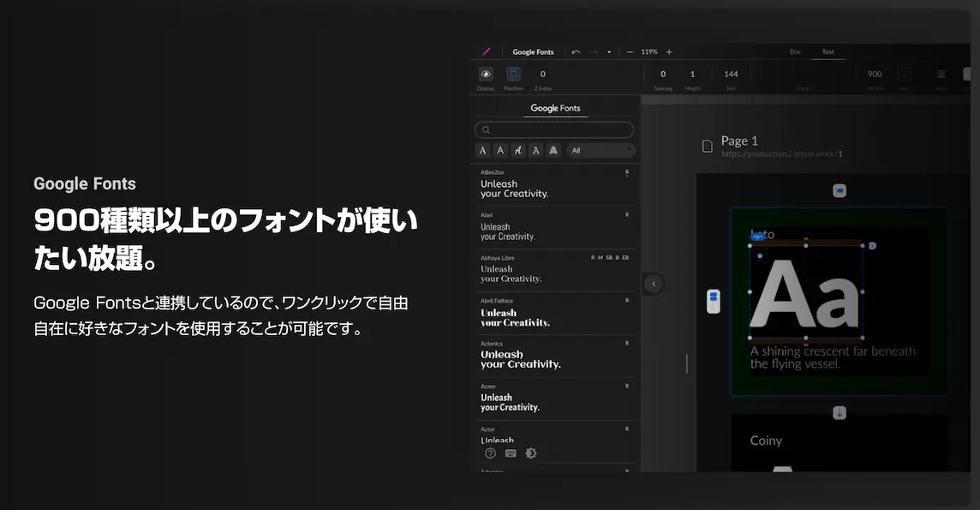
Task: Open the Position setting icon
Action: tap(514, 75)
